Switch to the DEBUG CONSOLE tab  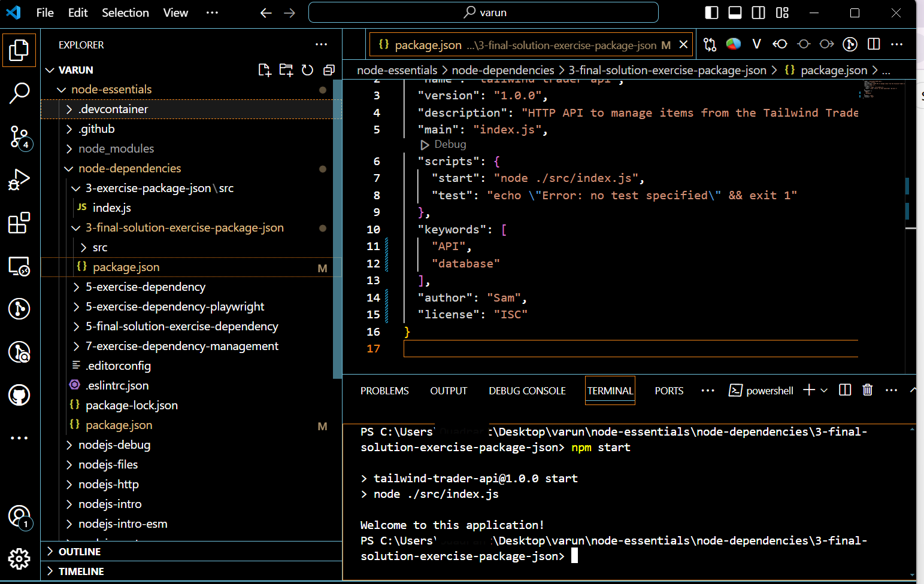pyautogui.click(x=527, y=391)
